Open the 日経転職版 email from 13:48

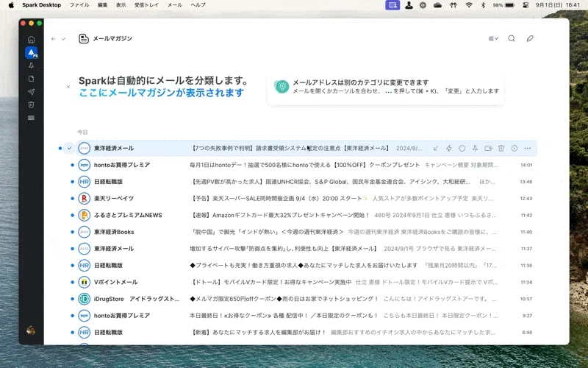pos(306,182)
